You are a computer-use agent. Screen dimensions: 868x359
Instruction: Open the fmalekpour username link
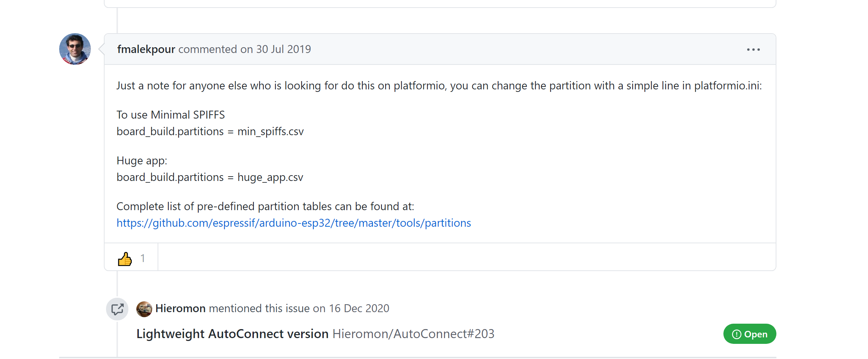coord(146,49)
